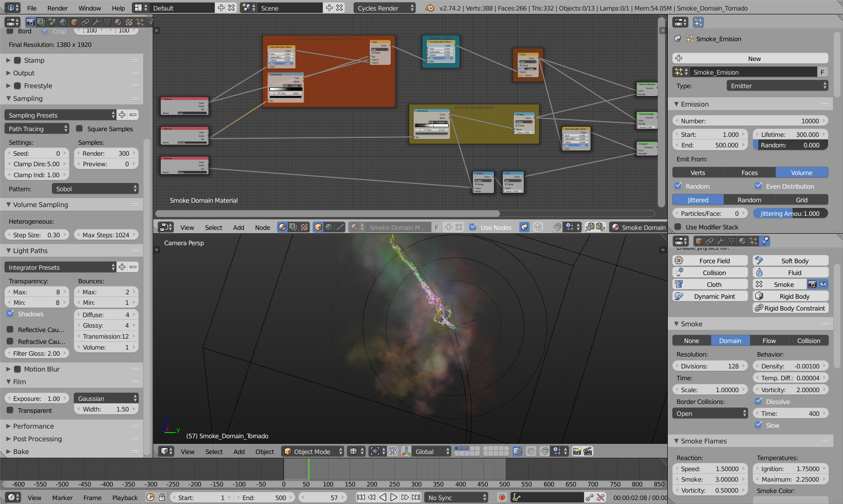Open the Physics tab in right properties panel
The width and height of the screenshot is (843, 504).
pos(764,241)
